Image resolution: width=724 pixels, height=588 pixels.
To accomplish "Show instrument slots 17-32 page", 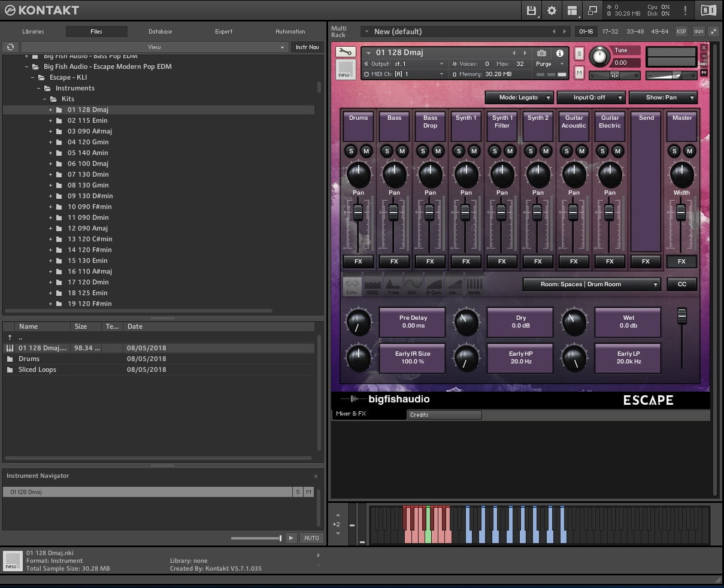I will coord(610,31).
